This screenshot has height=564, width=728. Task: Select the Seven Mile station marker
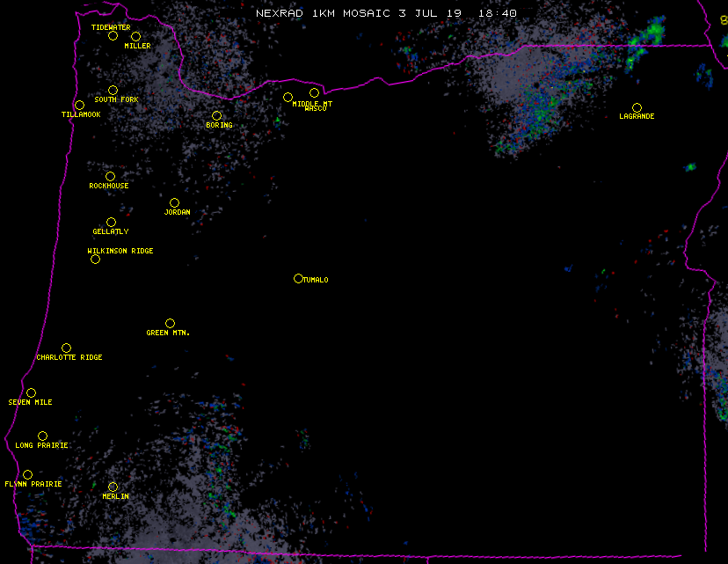tap(31, 392)
